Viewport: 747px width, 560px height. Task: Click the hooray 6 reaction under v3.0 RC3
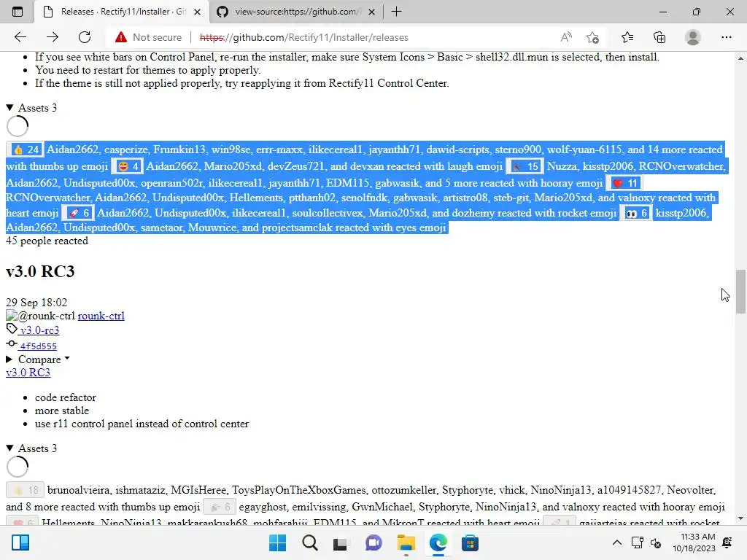pos(220,507)
